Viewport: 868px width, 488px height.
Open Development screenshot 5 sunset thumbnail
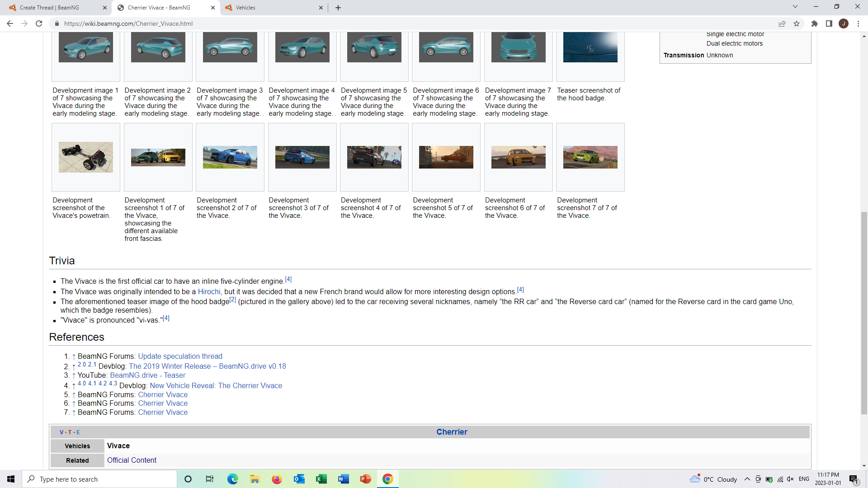(446, 157)
